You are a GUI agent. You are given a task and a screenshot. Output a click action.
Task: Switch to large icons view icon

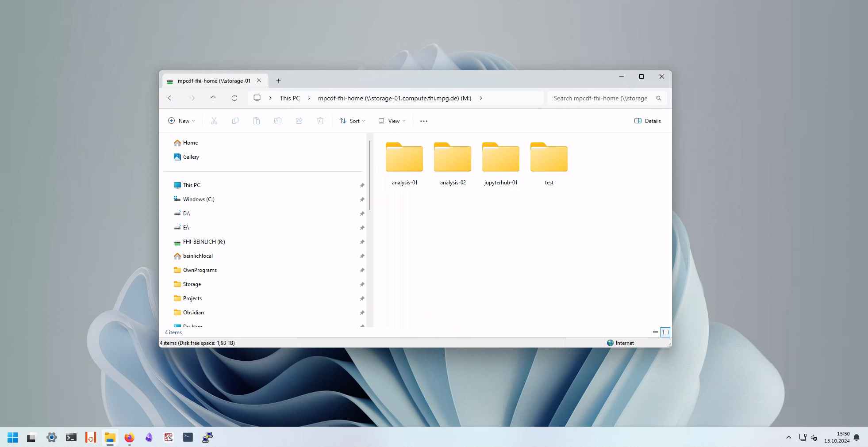(665, 332)
